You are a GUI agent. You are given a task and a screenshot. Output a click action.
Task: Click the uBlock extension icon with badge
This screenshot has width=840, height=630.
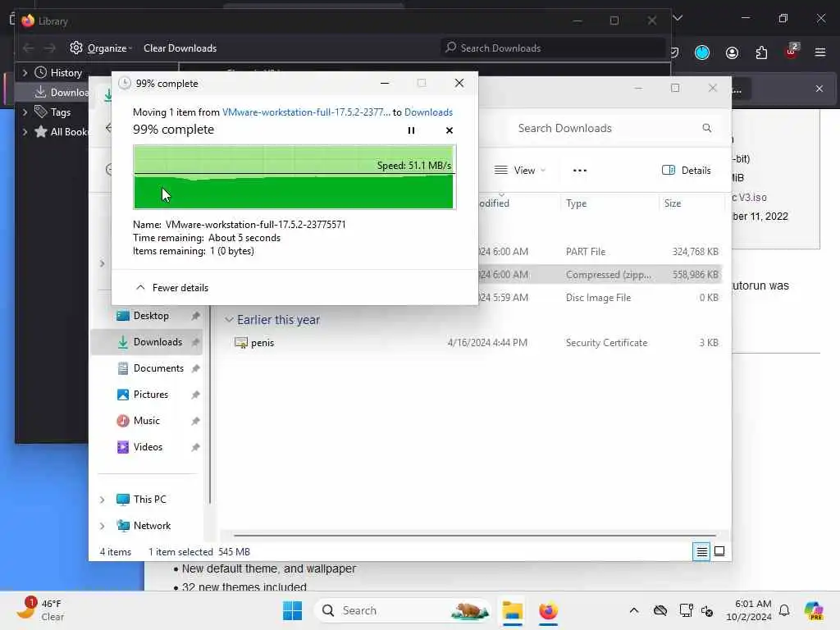[791, 52]
